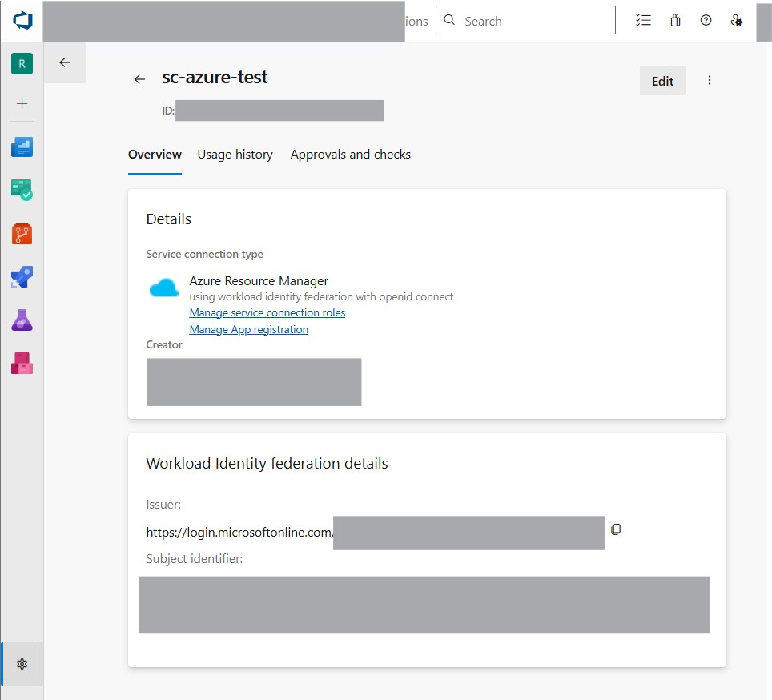Click the plus icon to add new item
772x700 pixels.
click(x=22, y=103)
